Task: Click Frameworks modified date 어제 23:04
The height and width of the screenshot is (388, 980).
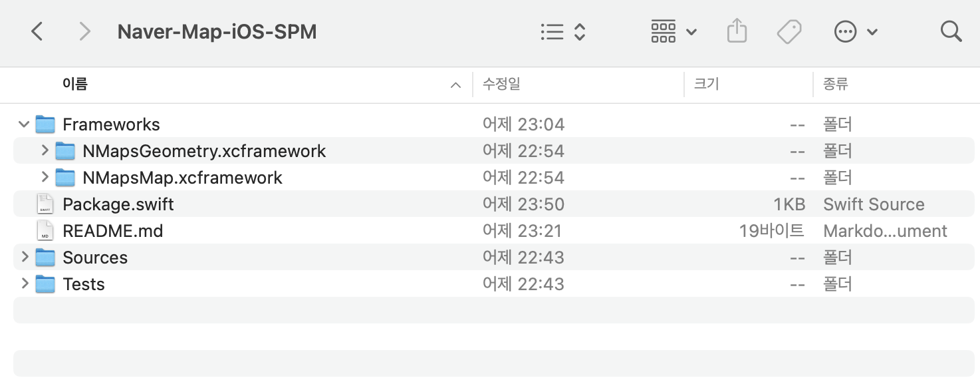Action: (x=523, y=124)
